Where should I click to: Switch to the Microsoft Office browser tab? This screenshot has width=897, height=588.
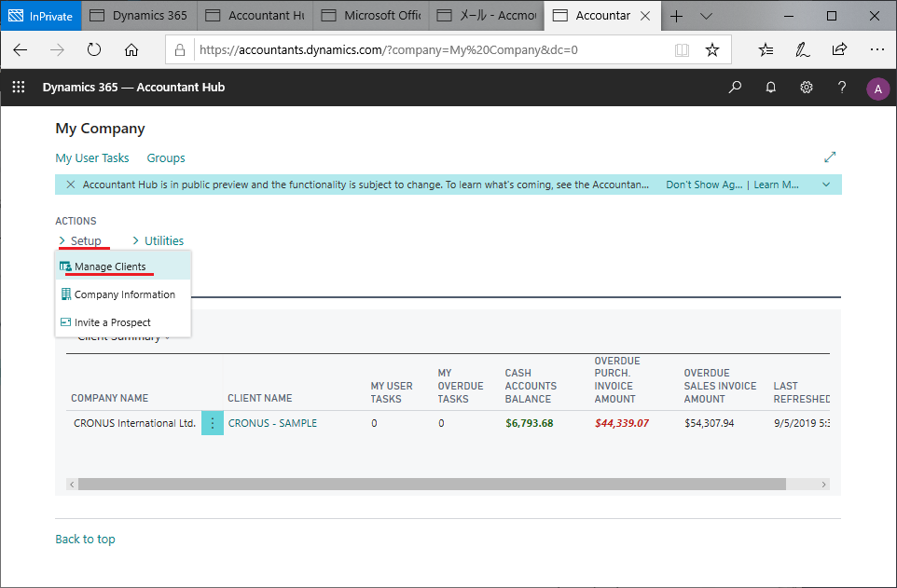click(371, 16)
